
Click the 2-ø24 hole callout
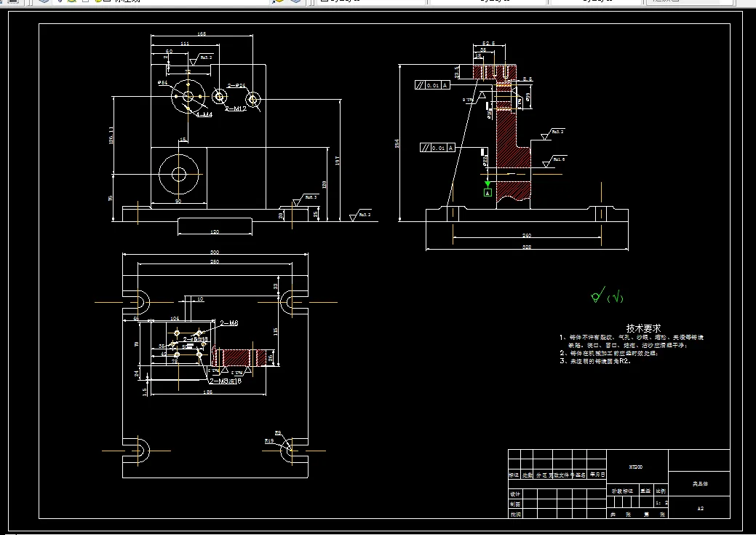(236, 86)
